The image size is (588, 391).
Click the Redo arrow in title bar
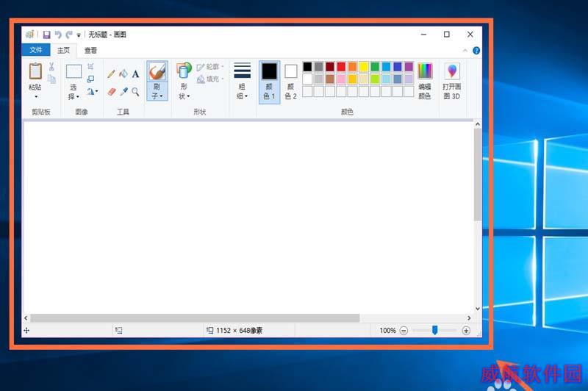pos(69,35)
